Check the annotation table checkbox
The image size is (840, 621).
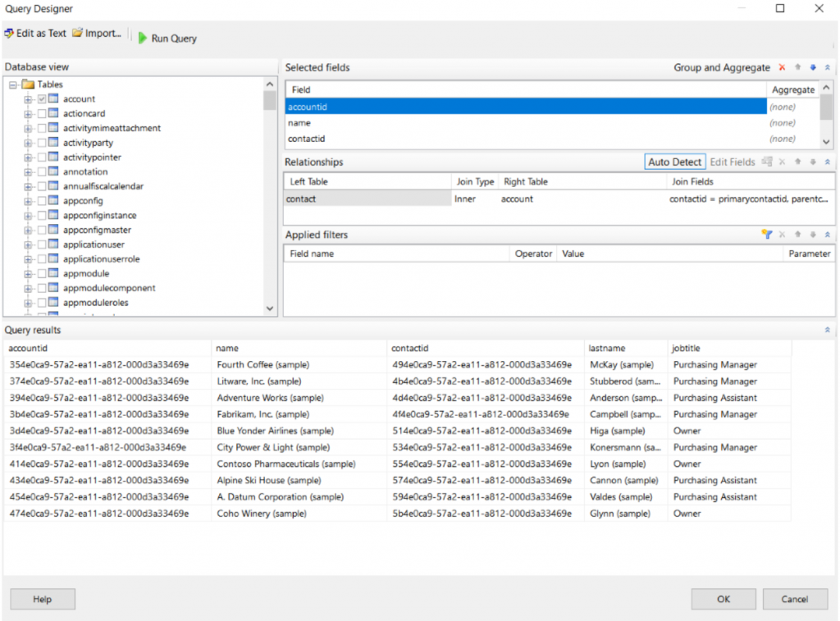click(x=42, y=171)
